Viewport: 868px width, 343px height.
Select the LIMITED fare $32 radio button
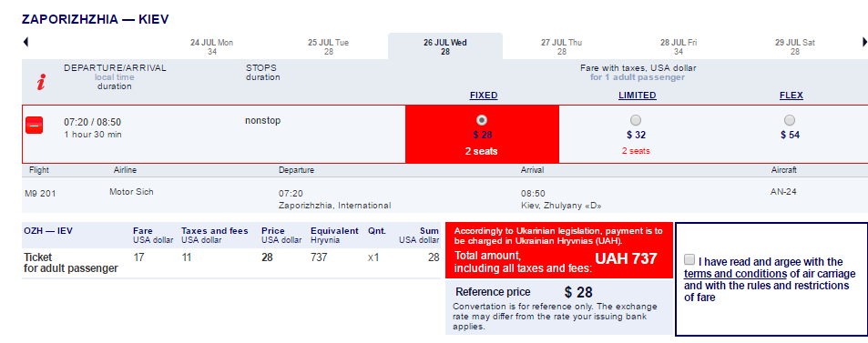pyautogui.click(x=636, y=120)
